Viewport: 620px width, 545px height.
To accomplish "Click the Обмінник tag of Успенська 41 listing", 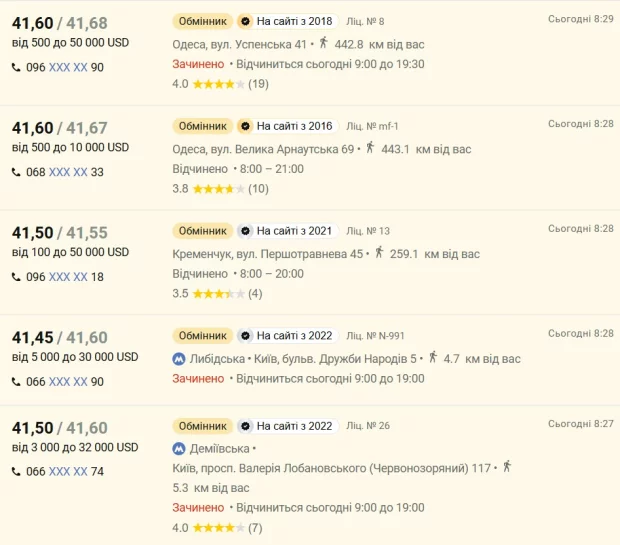I will click(x=202, y=21).
